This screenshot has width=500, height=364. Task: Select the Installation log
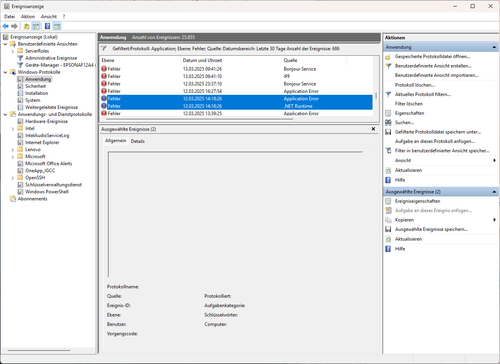click(36, 93)
